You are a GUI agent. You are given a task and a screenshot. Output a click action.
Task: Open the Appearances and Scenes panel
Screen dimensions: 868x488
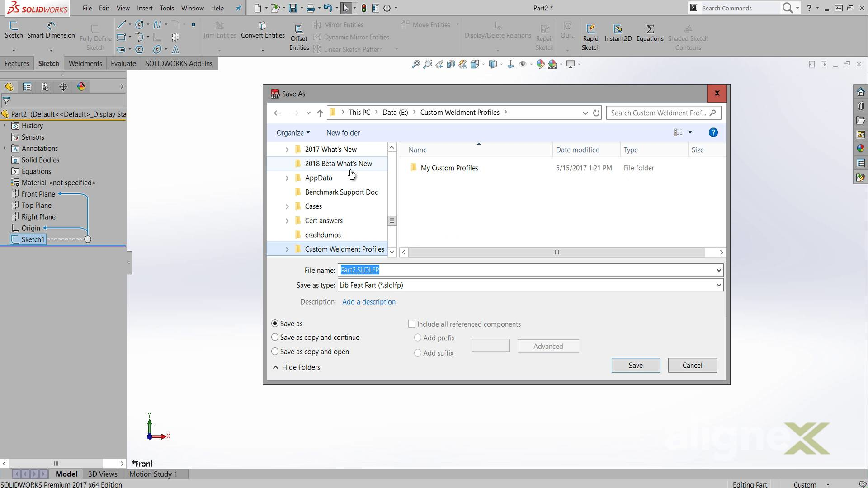point(861,148)
